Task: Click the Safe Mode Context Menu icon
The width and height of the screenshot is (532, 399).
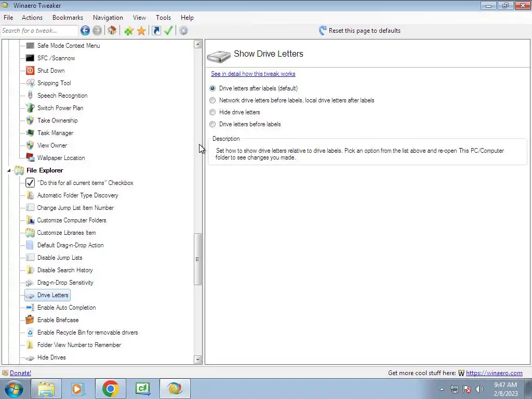Action: [30, 46]
